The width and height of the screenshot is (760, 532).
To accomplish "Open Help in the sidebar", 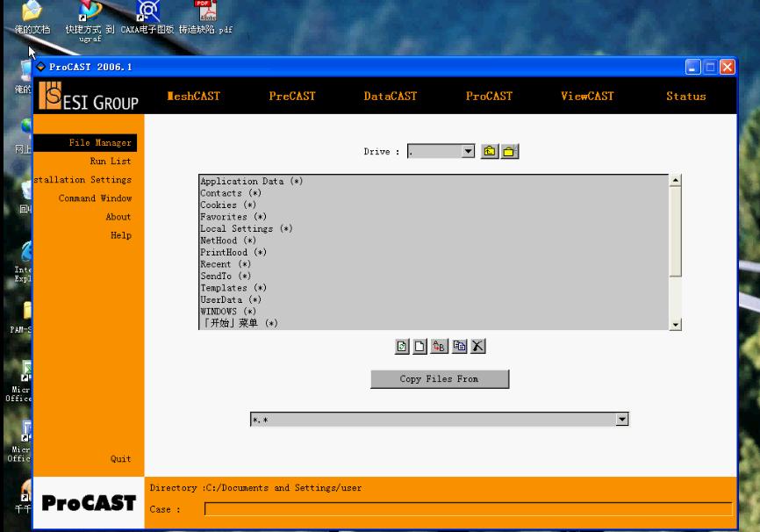I will [x=121, y=235].
